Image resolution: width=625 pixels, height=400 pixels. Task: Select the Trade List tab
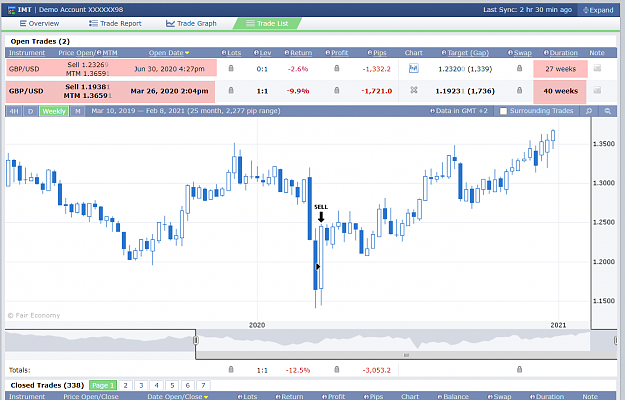pyautogui.click(x=267, y=24)
